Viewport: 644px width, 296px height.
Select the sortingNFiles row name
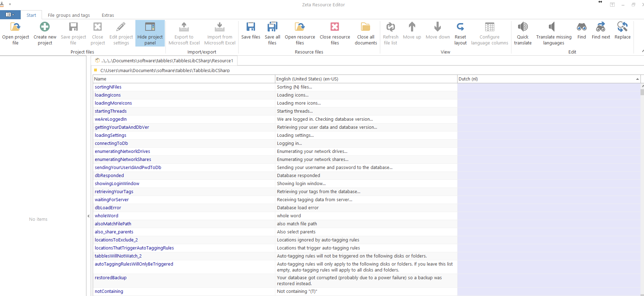point(108,87)
